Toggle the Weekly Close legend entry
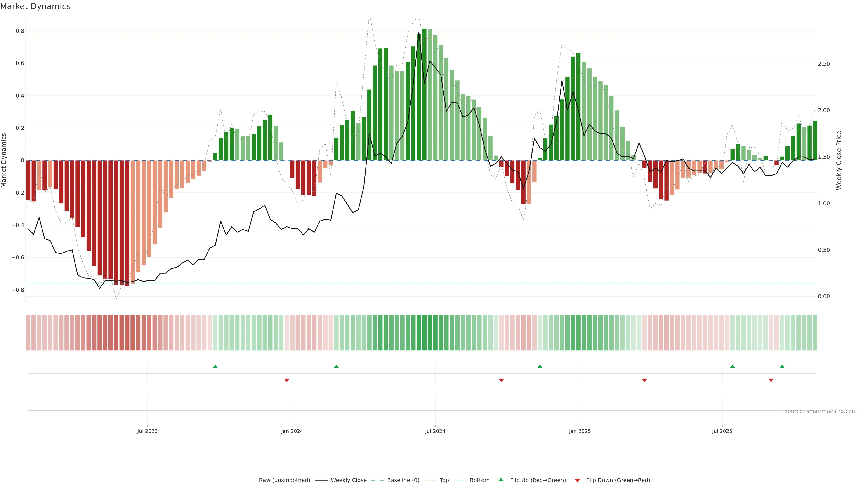This screenshot has height=488, width=868. pos(348,480)
